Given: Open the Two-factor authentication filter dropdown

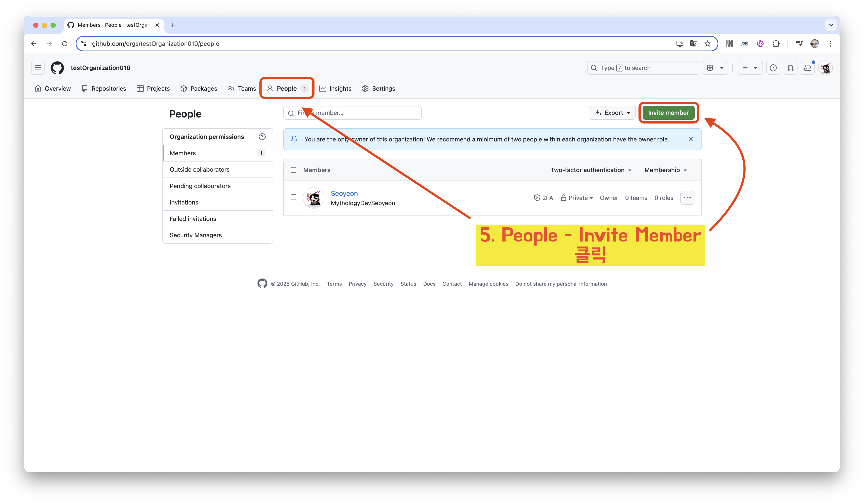Looking at the screenshot, I should click(591, 170).
